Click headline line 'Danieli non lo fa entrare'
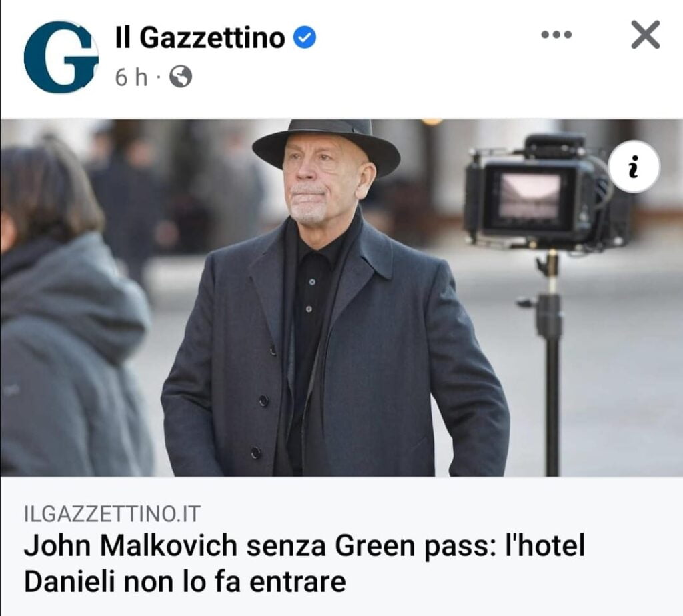The height and width of the screenshot is (616, 683). tap(185, 581)
